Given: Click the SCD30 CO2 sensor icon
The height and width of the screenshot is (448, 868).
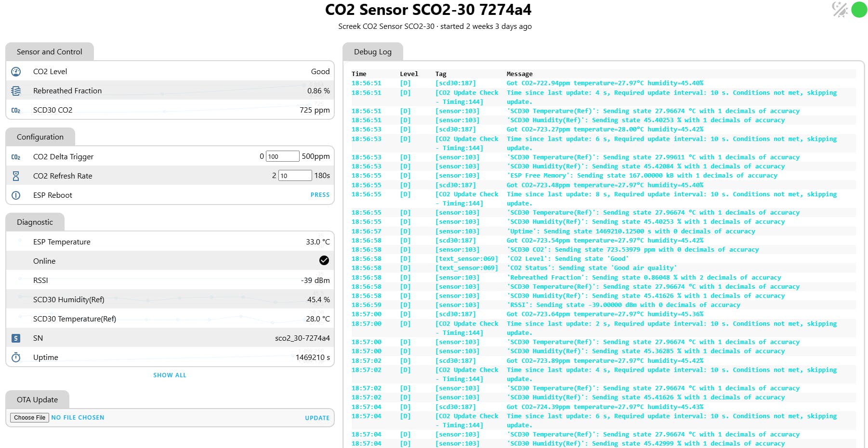Looking at the screenshot, I should 16,110.
